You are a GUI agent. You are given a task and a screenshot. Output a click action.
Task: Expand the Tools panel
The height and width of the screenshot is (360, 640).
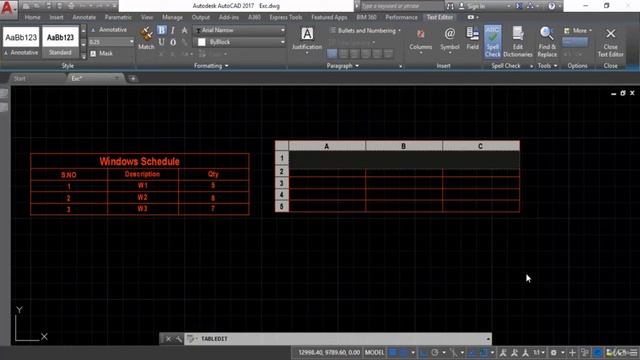[547, 66]
